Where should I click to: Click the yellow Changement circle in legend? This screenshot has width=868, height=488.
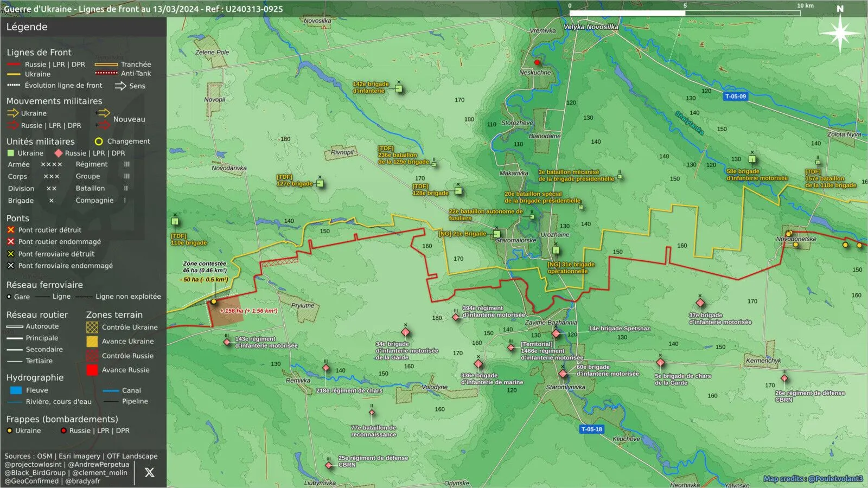point(99,142)
